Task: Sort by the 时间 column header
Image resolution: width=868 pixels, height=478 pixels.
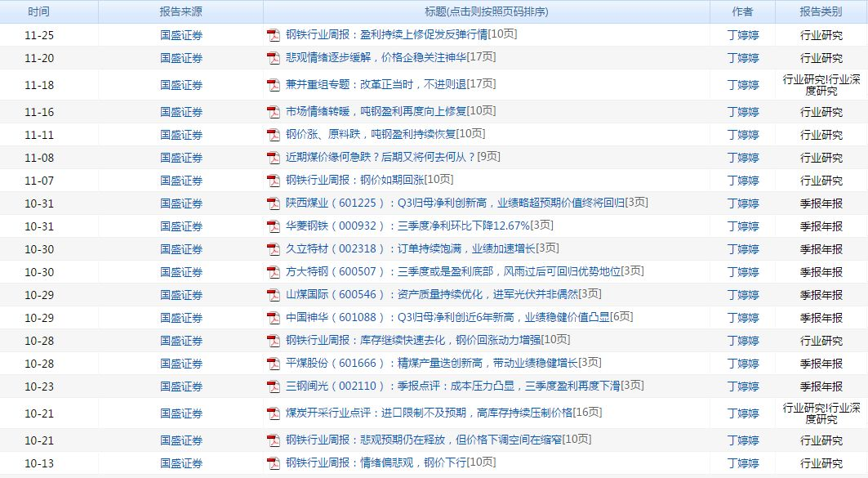Action: [38, 11]
